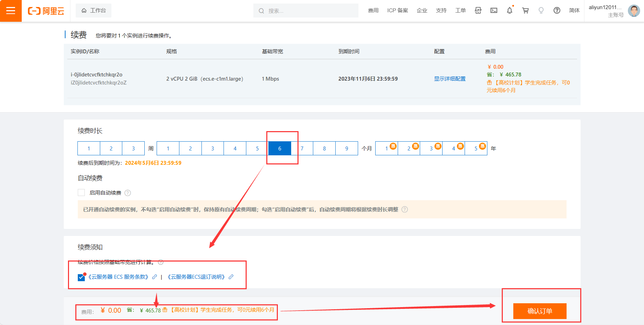Open the 支持 menu
The height and width of the screenshot is (325, 644).
point(441,11)
